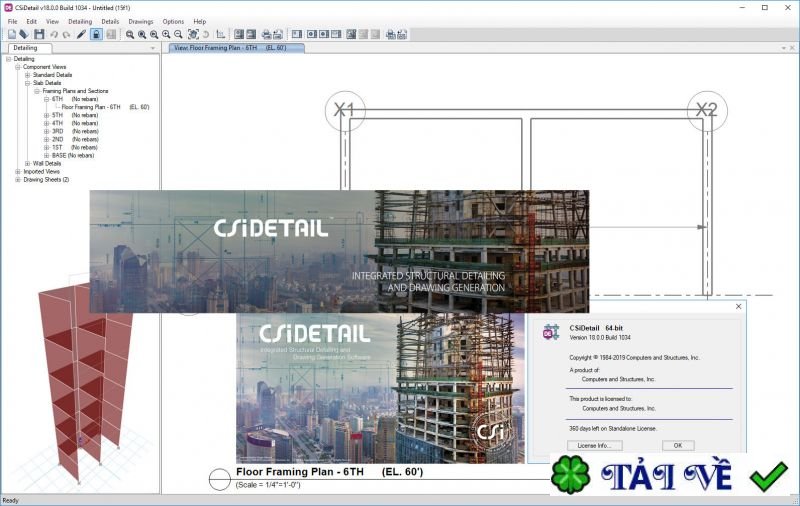Open the Drawings menu
The image size is (800, 506).
click(x=141, y=21)
